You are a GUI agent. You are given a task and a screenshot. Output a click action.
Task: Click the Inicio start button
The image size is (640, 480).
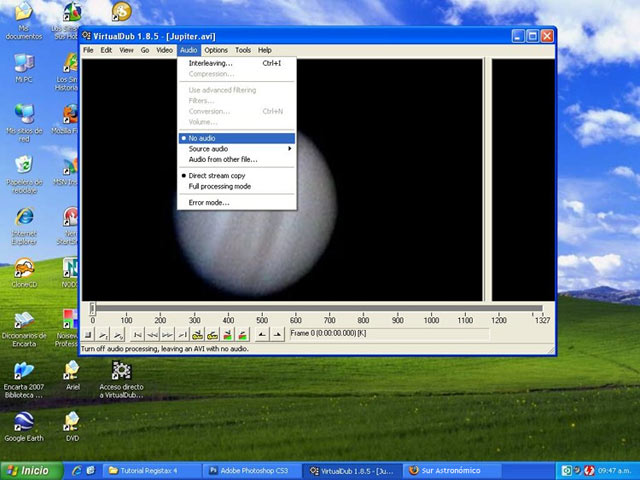click(28, 470)
